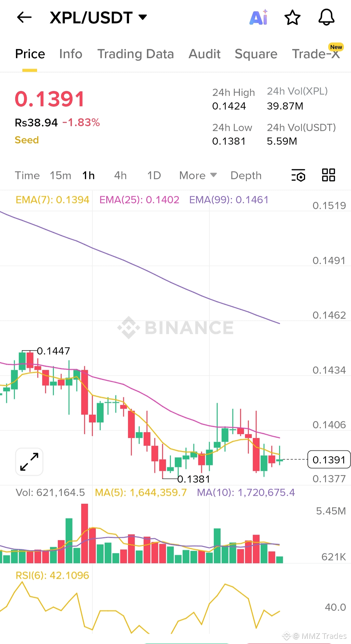Add XPL/USDT to favorites star
The image size is (351, 644).
(x=292, y=17)
